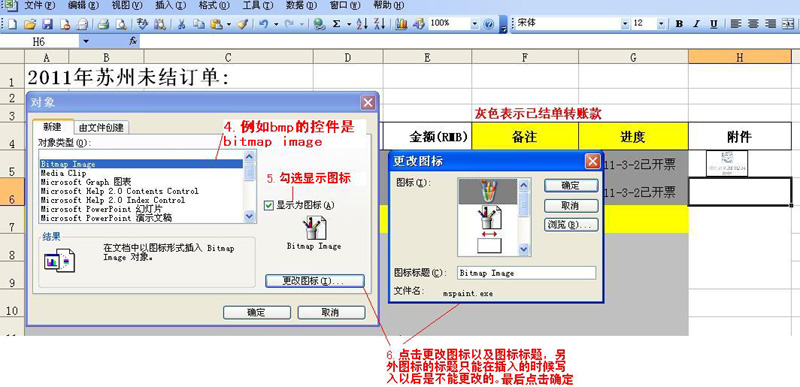This screenshot has width=800, height=387.
Task: Click the 更改图标 button
Action: coord(315,281)
